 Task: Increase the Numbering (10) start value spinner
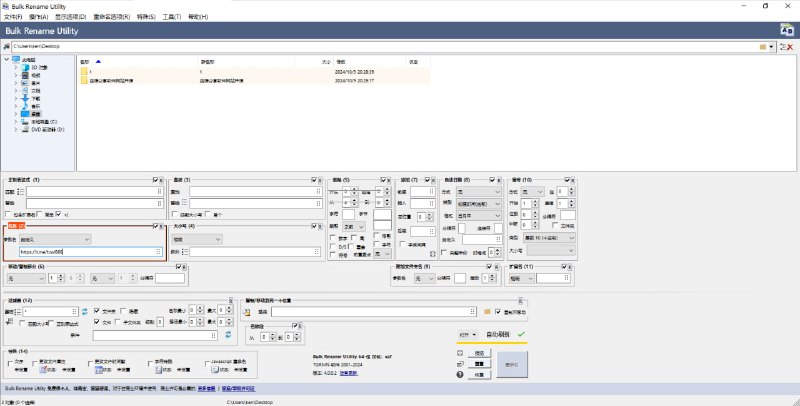coord(535,200)
